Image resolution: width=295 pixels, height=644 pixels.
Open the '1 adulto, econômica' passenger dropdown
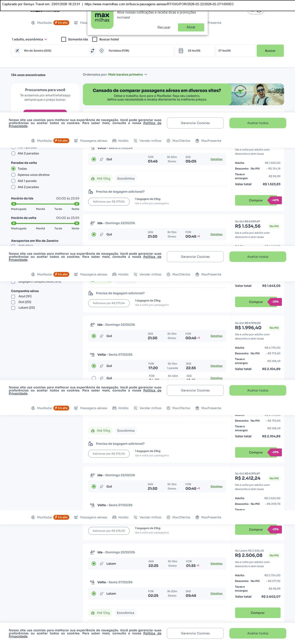click(x=30, y=40)
